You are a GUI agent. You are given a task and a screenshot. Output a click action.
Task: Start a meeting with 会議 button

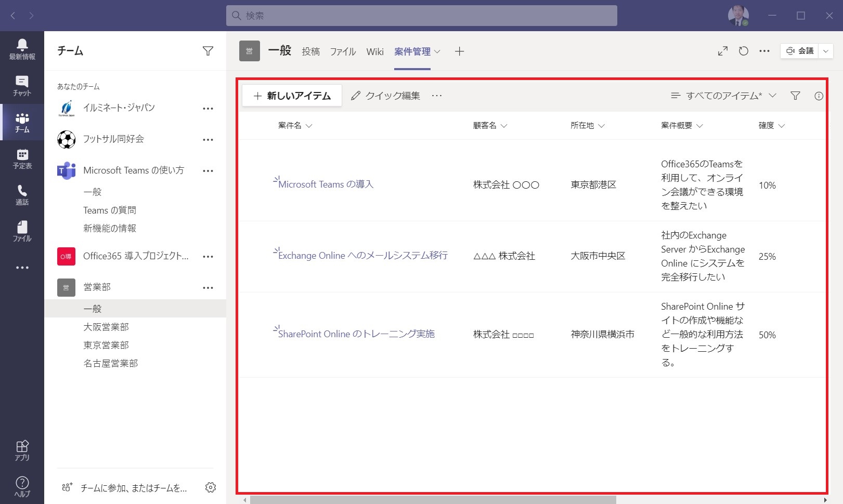pyautogui.click(x=800, y=51)
